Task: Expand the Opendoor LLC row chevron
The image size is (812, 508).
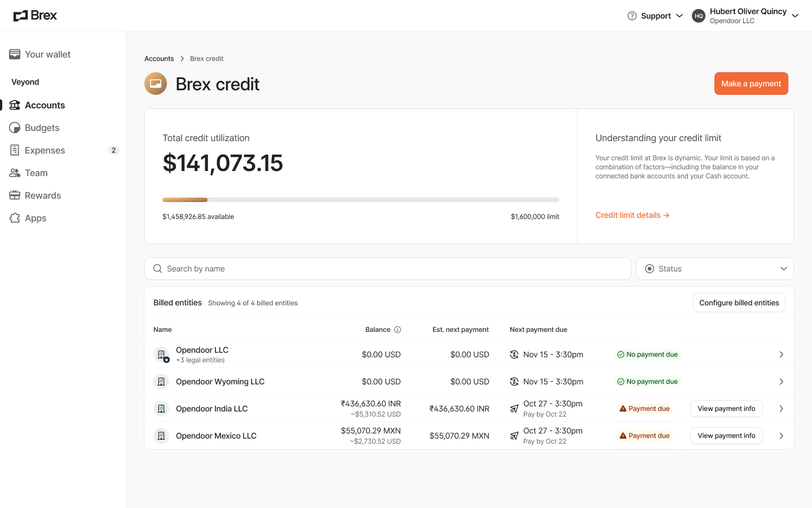Action: [x=781, y=354]
